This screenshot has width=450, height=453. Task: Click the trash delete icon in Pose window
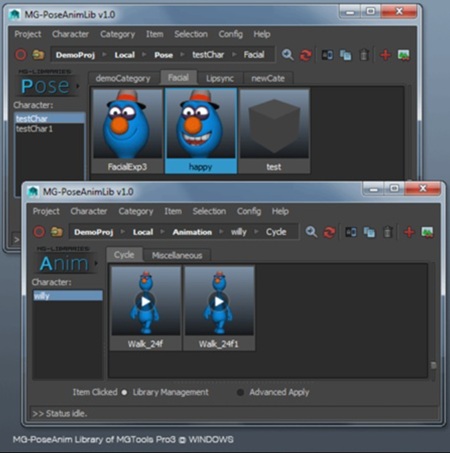tap(364, 55)
